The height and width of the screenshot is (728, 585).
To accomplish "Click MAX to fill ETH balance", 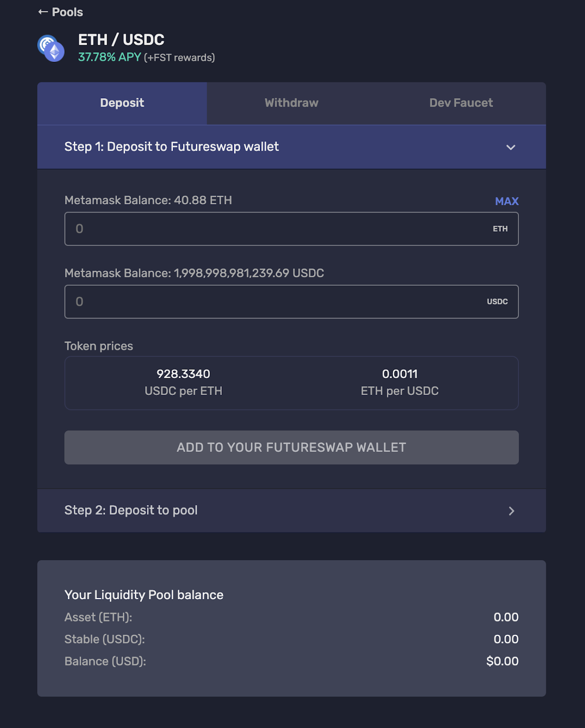I will [x=506, y=201].
